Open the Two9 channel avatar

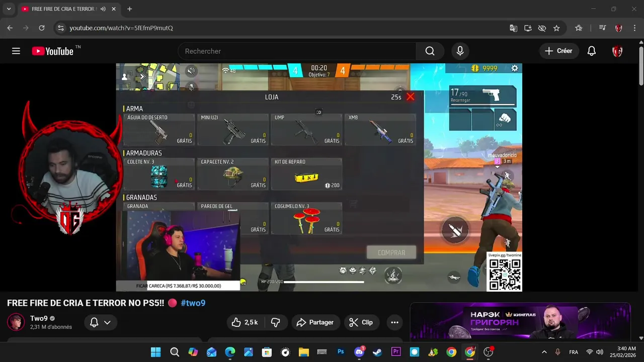click(x=16, y=322)
